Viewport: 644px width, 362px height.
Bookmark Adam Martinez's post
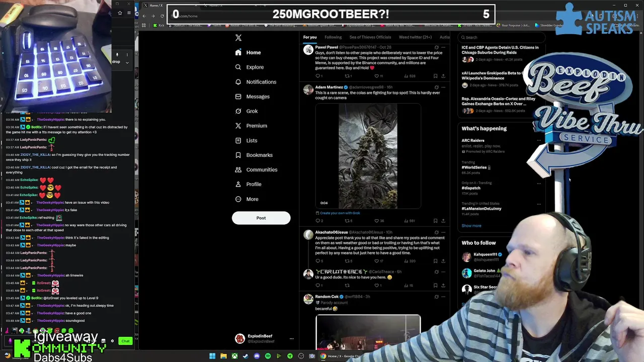coord(435,221)
